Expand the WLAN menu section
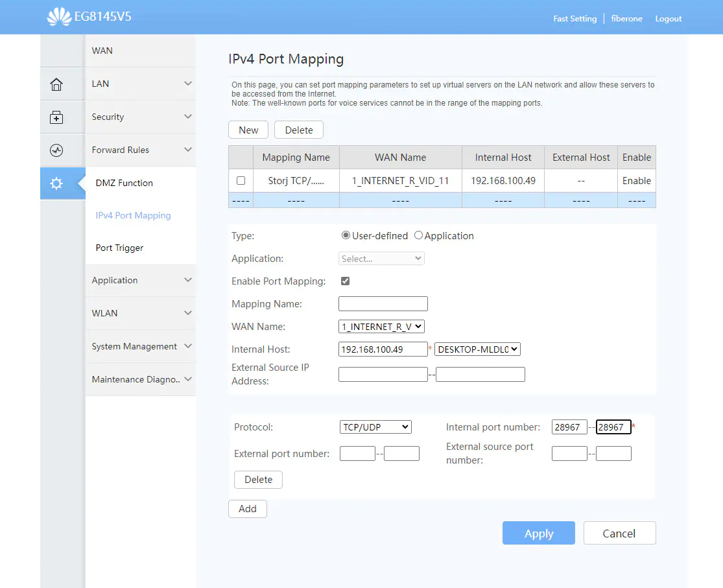This screenshot has width=723, height=588. [140, 313]
